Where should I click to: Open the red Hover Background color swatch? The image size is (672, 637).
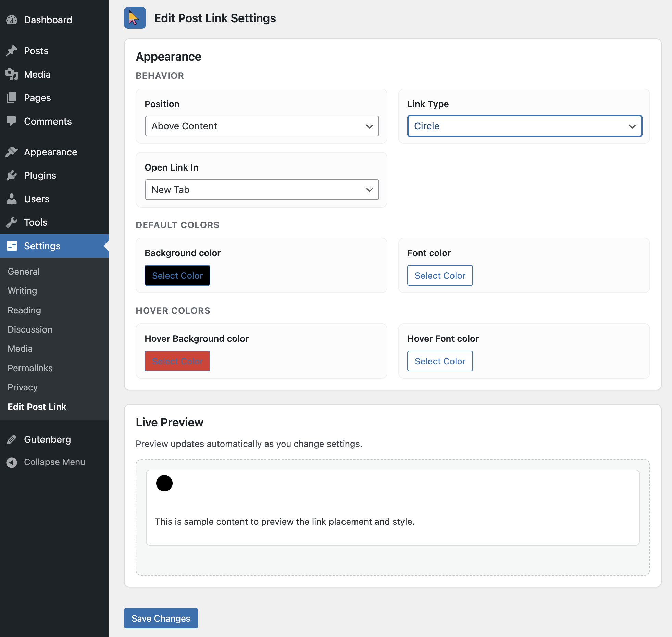177,361
